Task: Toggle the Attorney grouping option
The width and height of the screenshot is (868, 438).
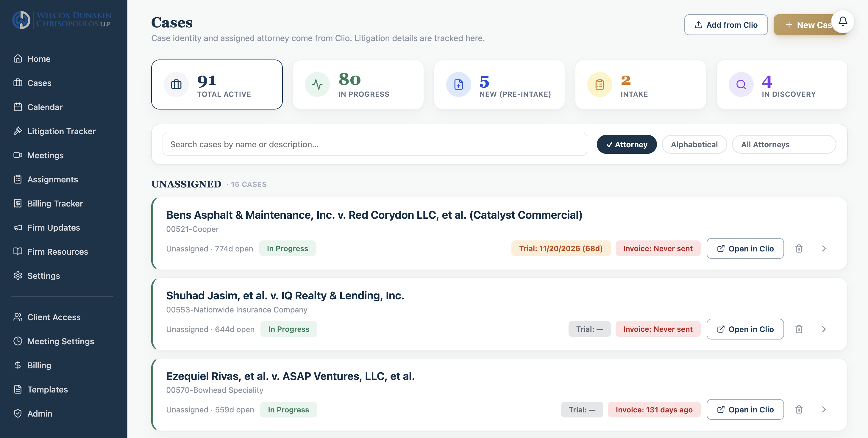Action: 626,144
